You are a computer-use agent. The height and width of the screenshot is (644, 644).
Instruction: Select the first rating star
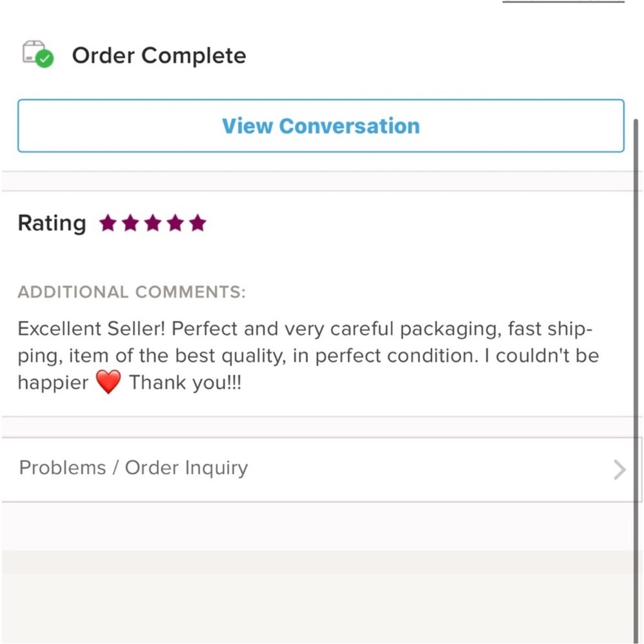click(x=108, y=223)
